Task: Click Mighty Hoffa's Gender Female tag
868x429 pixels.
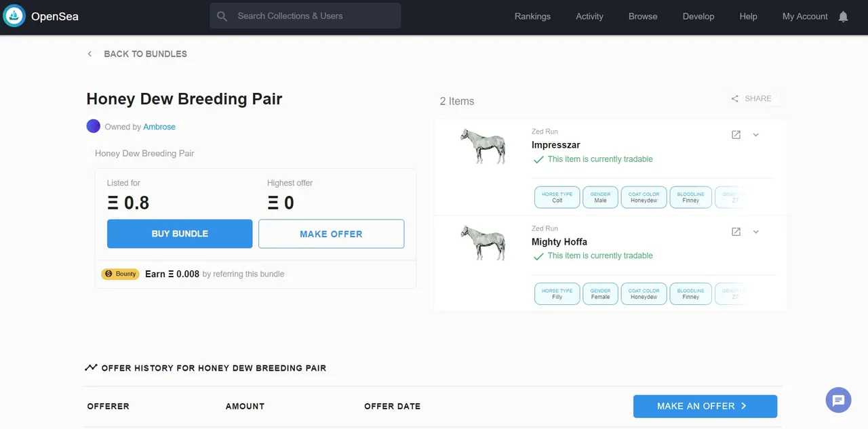Action: pyautogui.click(x=600, y=294)
